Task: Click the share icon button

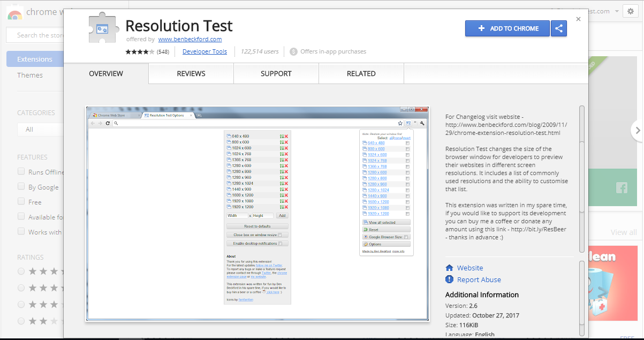Action: point(559,28)
